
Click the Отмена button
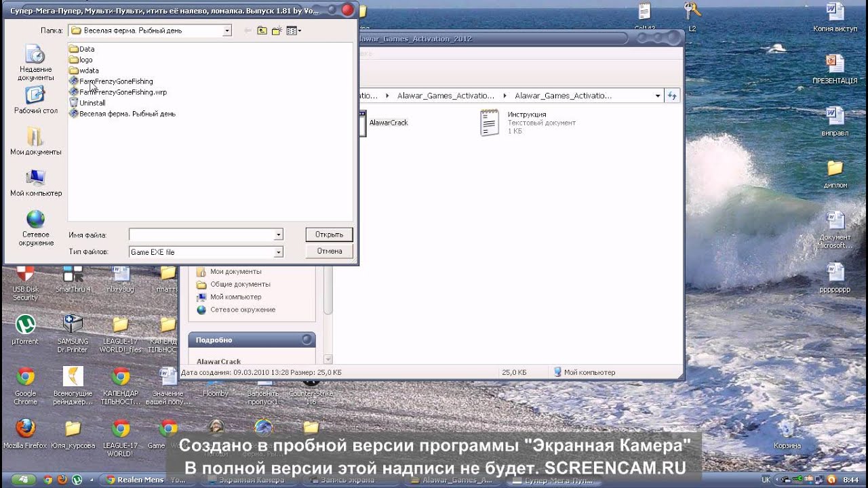point(329,251)
